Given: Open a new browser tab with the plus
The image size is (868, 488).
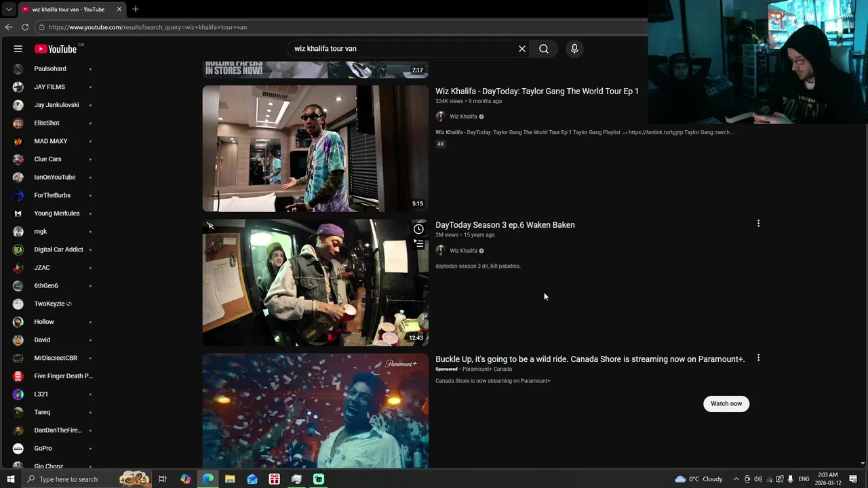Looking at the screenshot, I should coord(135,9).
